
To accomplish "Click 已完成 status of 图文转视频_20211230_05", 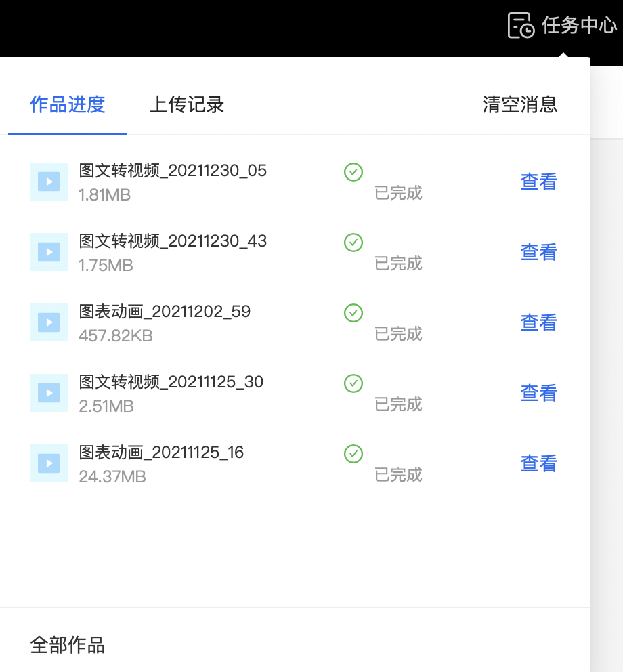I will click(x=398, y=193).
